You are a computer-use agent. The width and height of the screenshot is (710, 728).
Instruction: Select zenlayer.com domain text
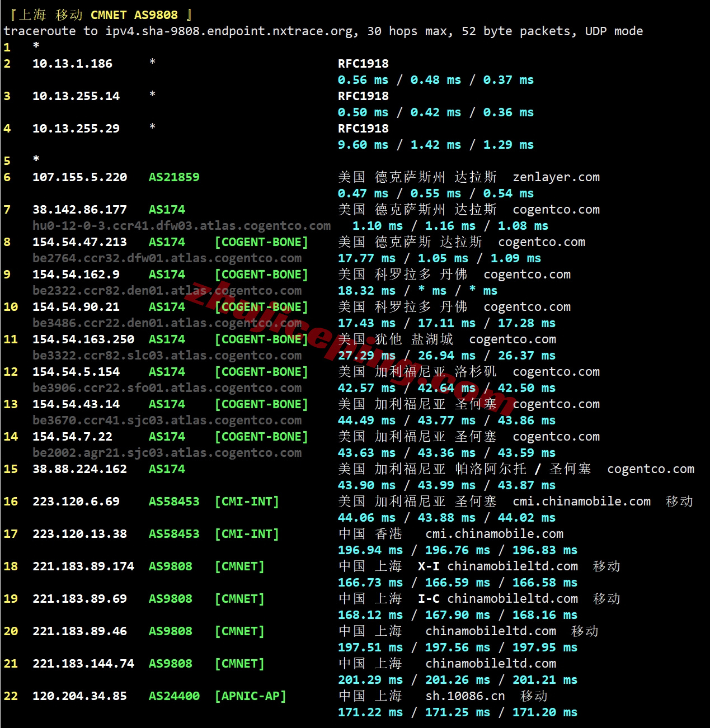coord(556,177)
